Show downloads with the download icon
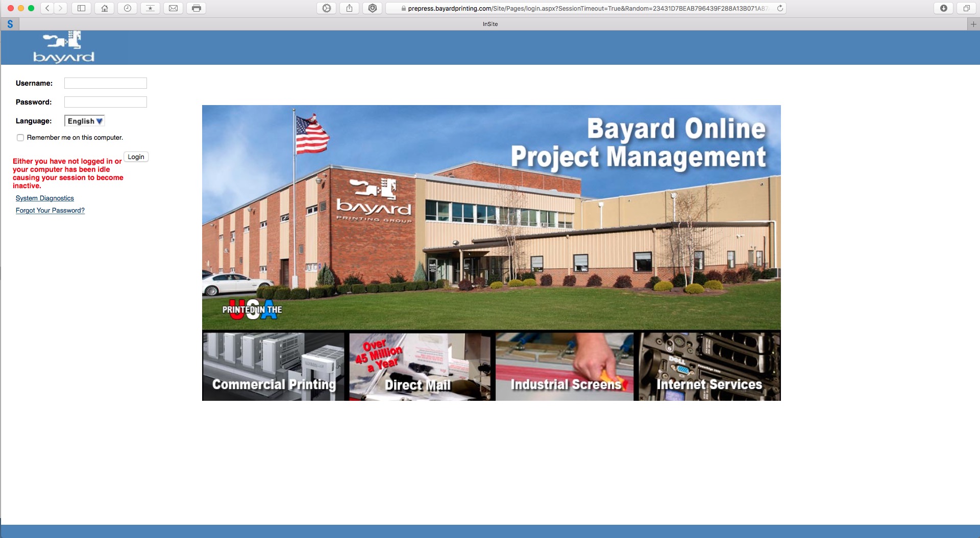980x538 pixels. click(x=943, y=8)
